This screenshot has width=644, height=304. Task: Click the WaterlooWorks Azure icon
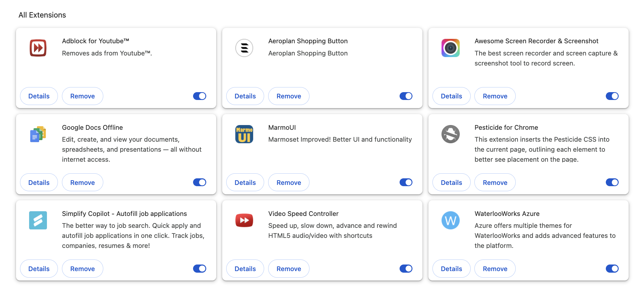click(x=450, y=220)
